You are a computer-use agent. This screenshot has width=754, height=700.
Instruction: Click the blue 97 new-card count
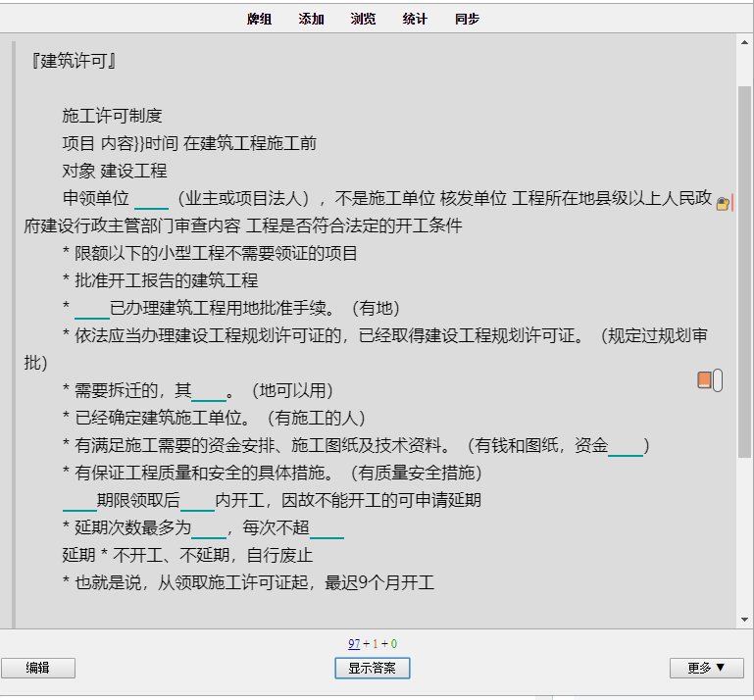354,644
